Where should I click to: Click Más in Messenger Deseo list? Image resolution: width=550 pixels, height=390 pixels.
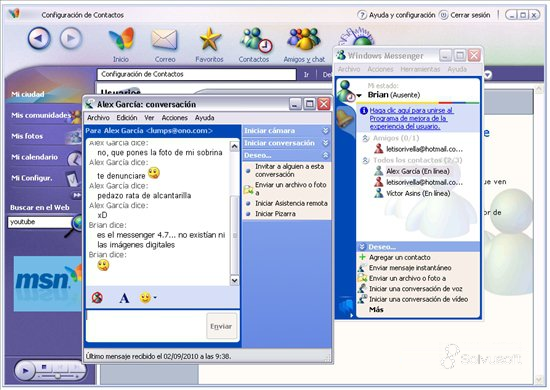click(x=376, y=309)
